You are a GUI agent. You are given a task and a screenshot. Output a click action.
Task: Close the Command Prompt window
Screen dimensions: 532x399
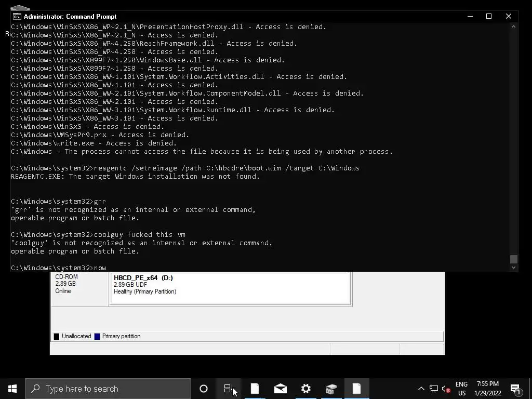508,16
